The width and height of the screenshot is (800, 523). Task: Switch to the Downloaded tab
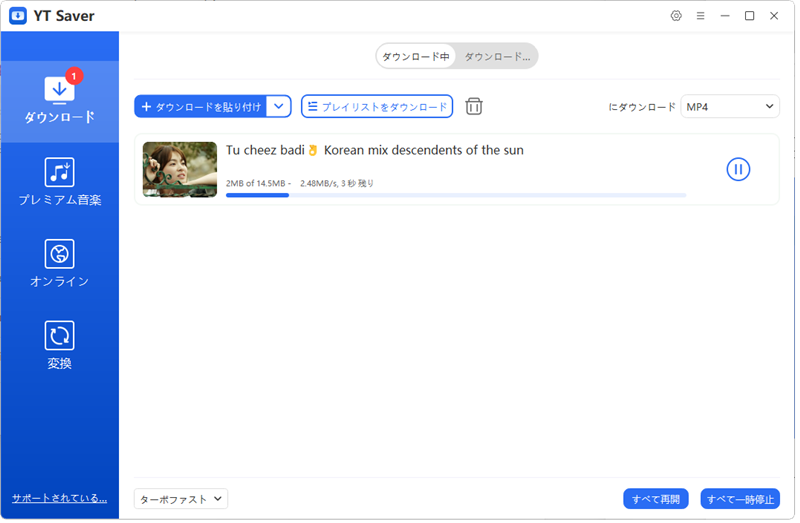coord(497,56)
